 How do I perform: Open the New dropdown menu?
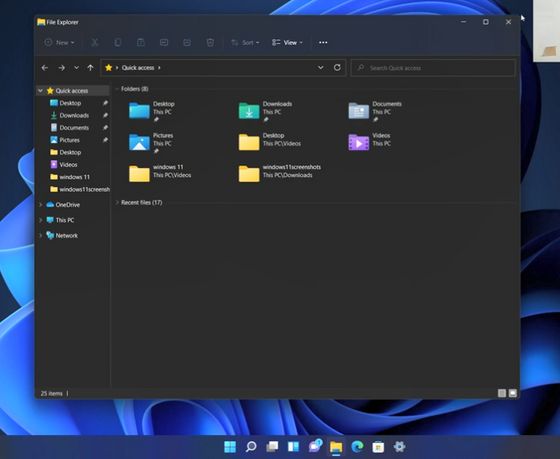click(59, 43)
